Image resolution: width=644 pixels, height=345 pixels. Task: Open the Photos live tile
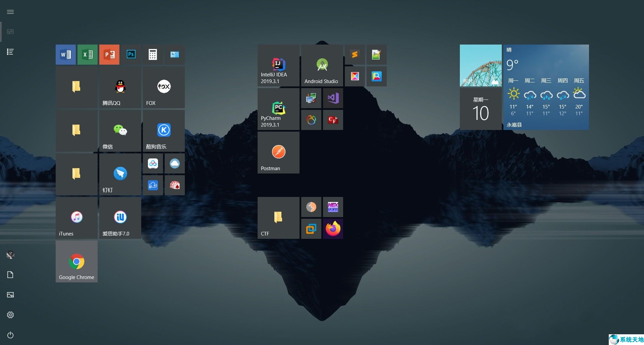pyautogui.click(x=481, y=65)
